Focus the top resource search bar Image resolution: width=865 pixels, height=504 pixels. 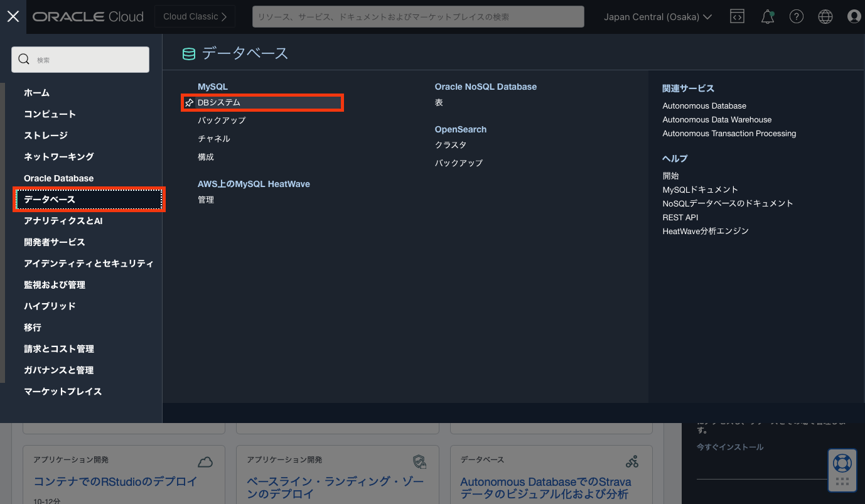coord(418,17)
